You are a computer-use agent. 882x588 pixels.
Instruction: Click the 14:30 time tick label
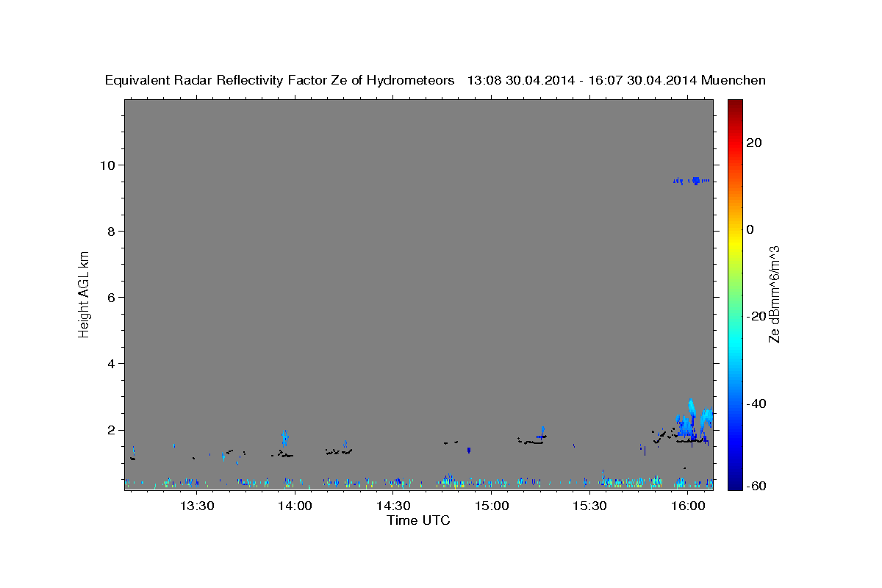[393, 506]
